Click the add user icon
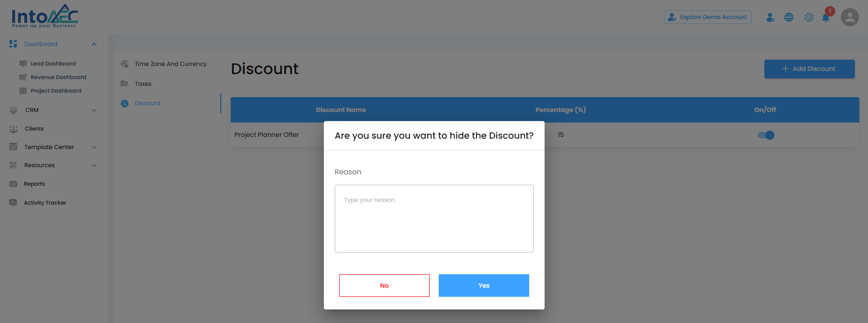The image size is (868, 323). coord(770,17)
